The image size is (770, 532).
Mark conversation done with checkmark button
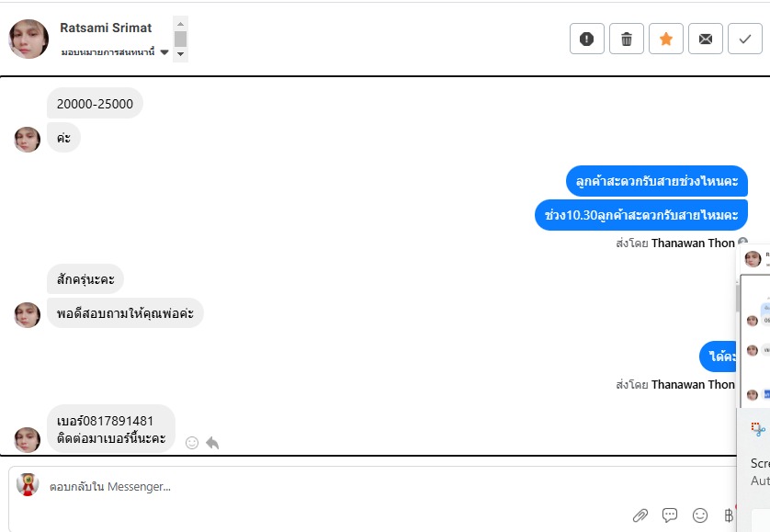pos(745,39)
